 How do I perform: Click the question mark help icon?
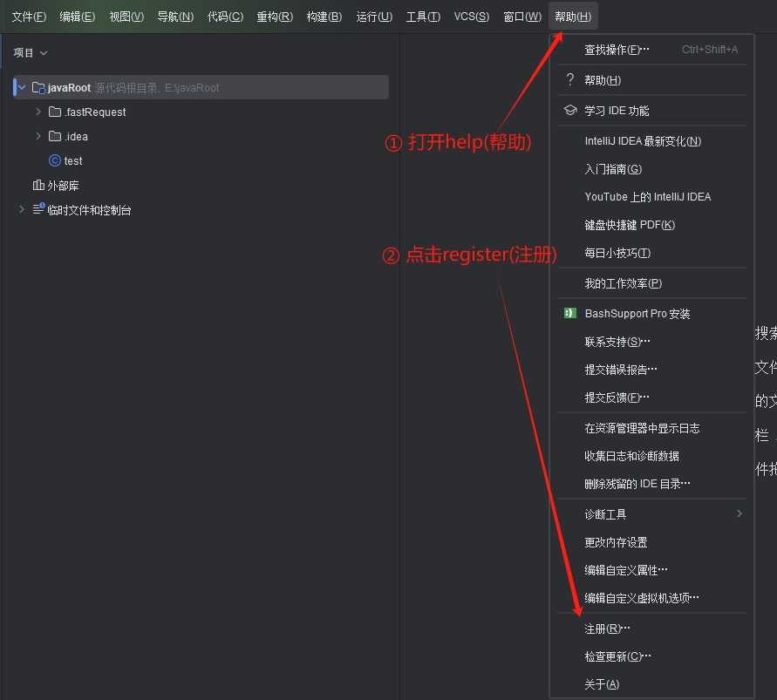(x=569, y=79)
